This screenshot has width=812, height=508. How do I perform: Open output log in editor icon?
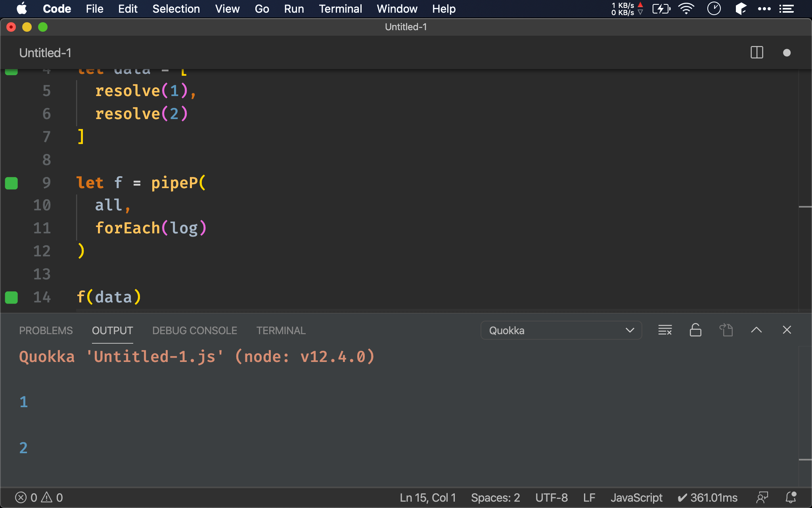pos(726,330)
